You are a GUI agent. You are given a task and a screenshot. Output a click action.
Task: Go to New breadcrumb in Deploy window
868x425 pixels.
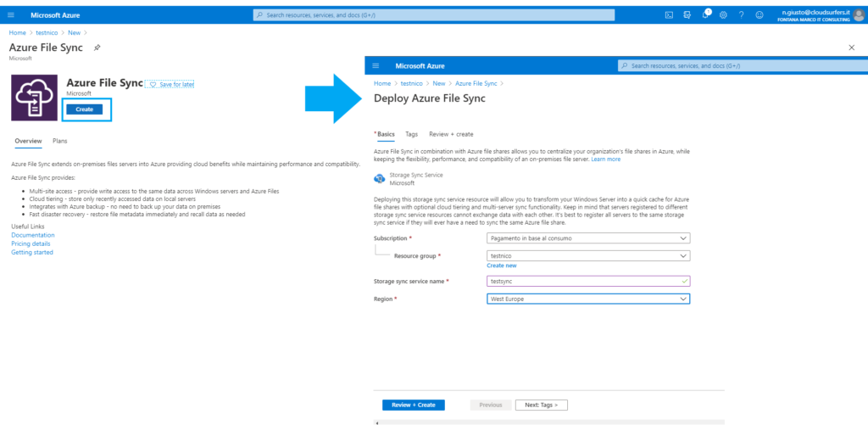tap(439, 83)
